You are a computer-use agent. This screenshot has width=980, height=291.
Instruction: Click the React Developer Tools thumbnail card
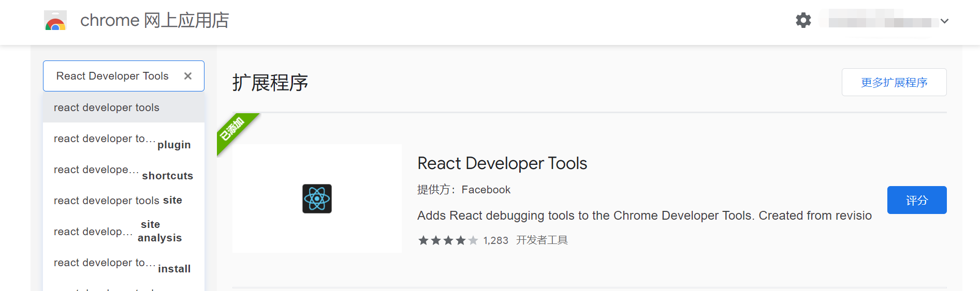[317, 198]
